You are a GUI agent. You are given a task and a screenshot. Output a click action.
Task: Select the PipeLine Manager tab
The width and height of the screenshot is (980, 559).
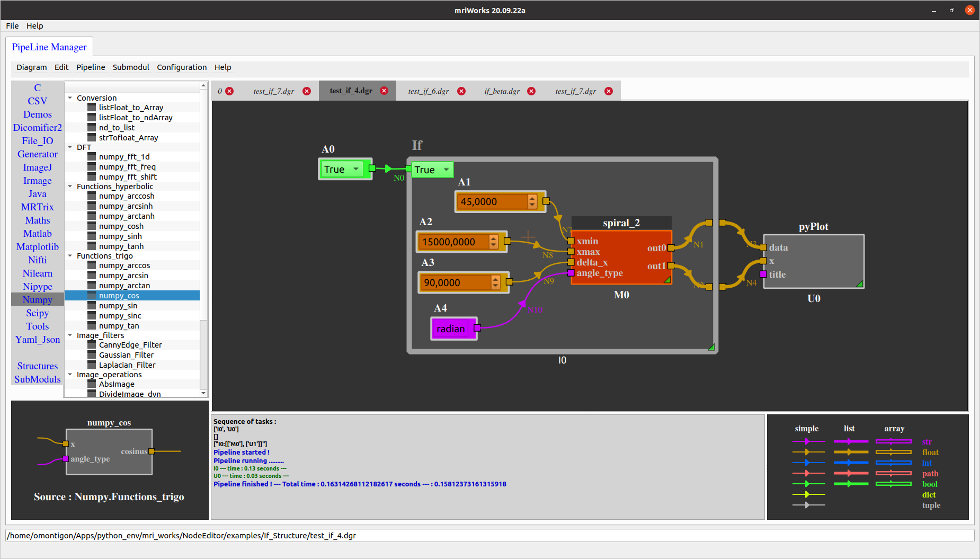(x=49, y=47)
